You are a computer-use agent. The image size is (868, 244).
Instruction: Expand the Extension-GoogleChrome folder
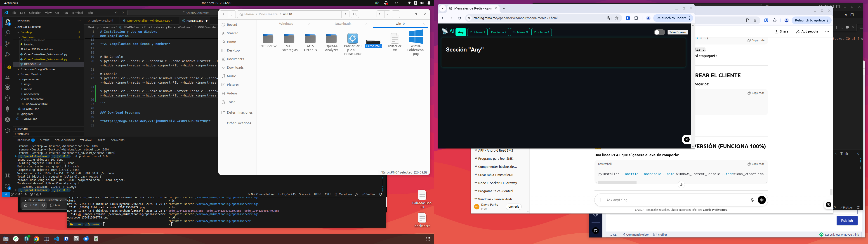(37, 69)
